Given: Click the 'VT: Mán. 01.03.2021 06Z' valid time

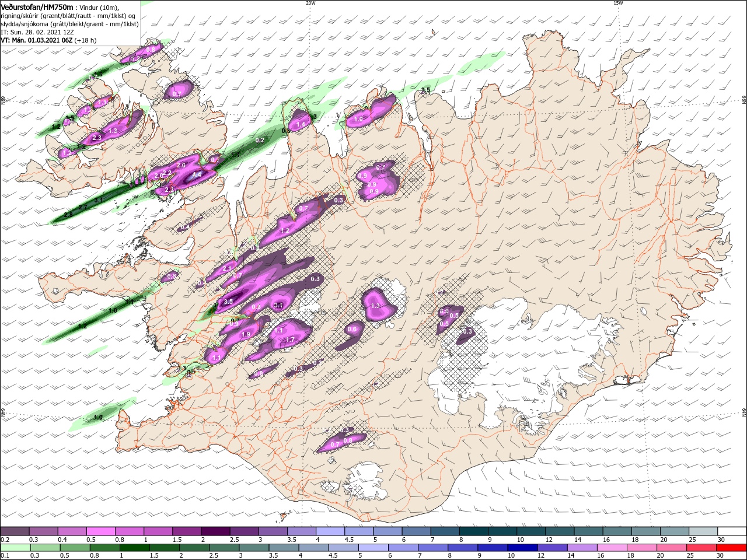Looking at the screenshot, I should pos(36,40).
